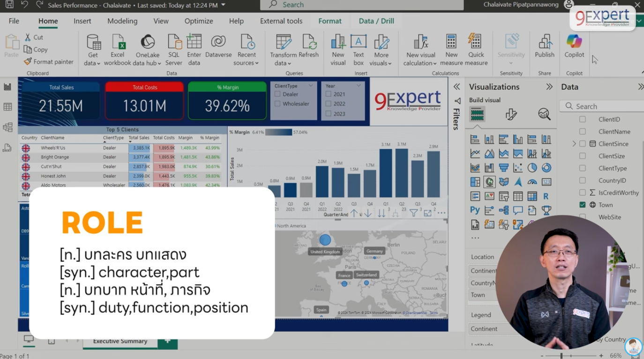Open the Excel workbook data source
This screenshot has width=644, height=359.
(117, 50)
